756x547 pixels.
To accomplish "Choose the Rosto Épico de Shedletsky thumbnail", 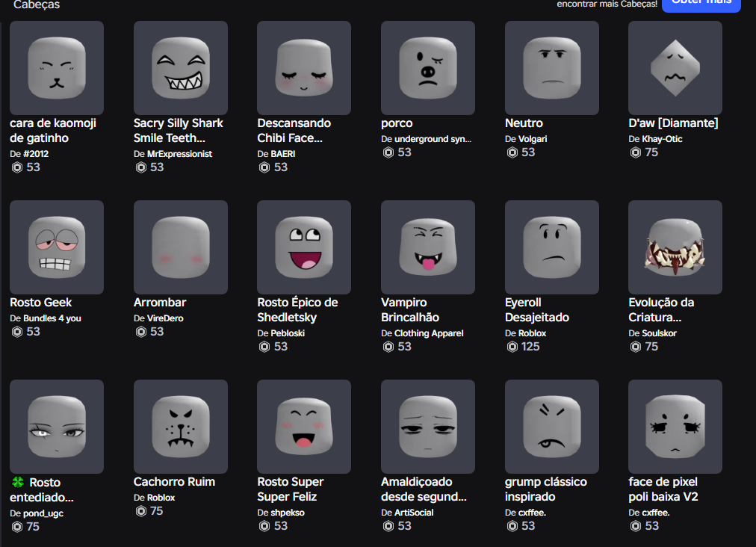I will click(304, 247).
